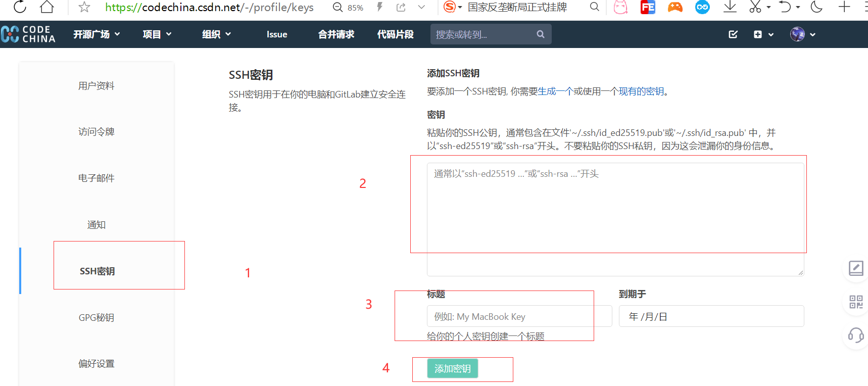The width and height of the screenshot is (868, 386).
Task: Select SSH密钥 in the sidebar
Action: [x=97, y=271]
